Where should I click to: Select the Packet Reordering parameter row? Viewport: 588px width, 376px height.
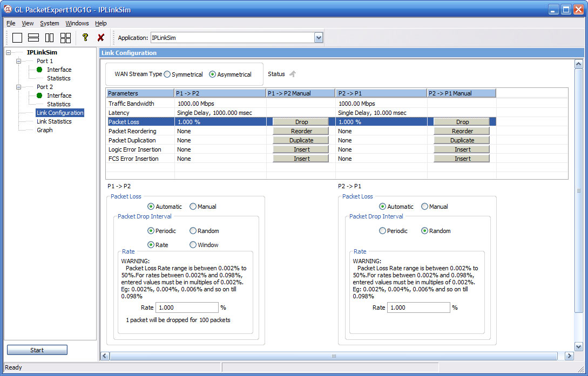point(301,131)
